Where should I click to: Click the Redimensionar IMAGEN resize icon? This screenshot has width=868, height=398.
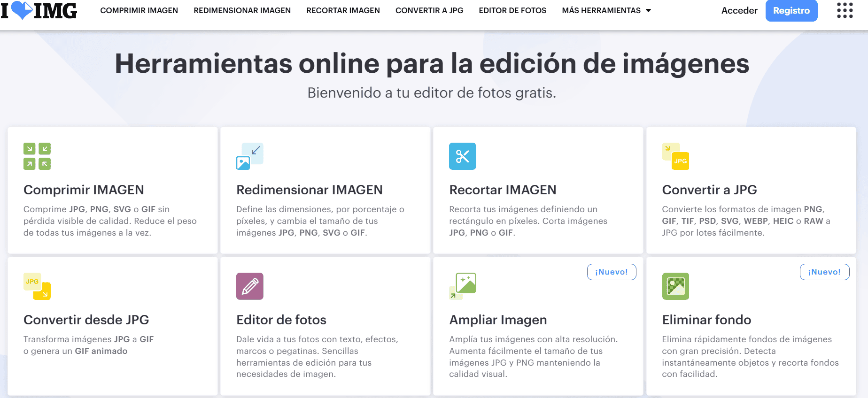pos(249,156)
